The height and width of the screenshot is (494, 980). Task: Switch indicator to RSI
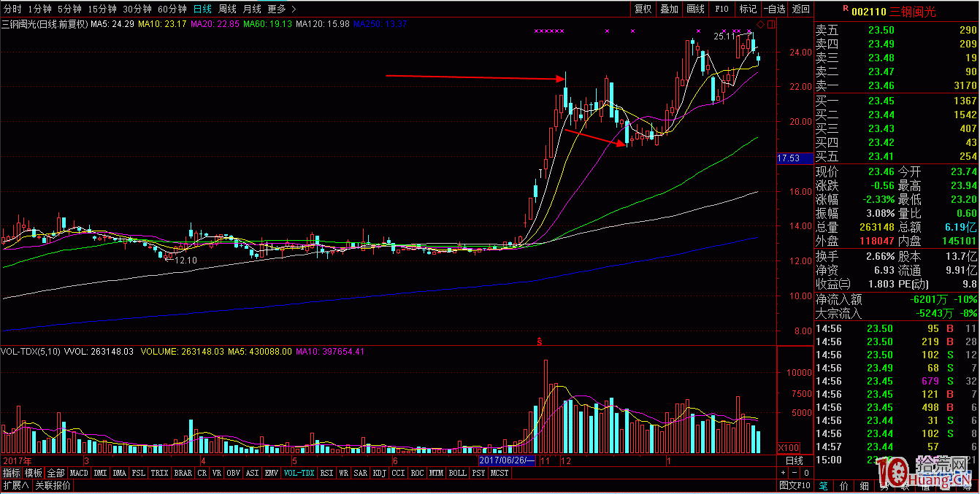point(326,473)
